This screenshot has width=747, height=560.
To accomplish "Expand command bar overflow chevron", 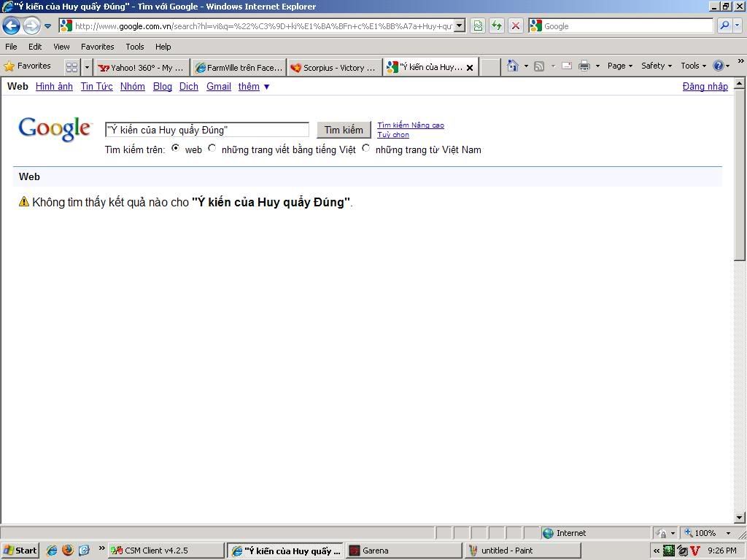I will click(741, 61).
